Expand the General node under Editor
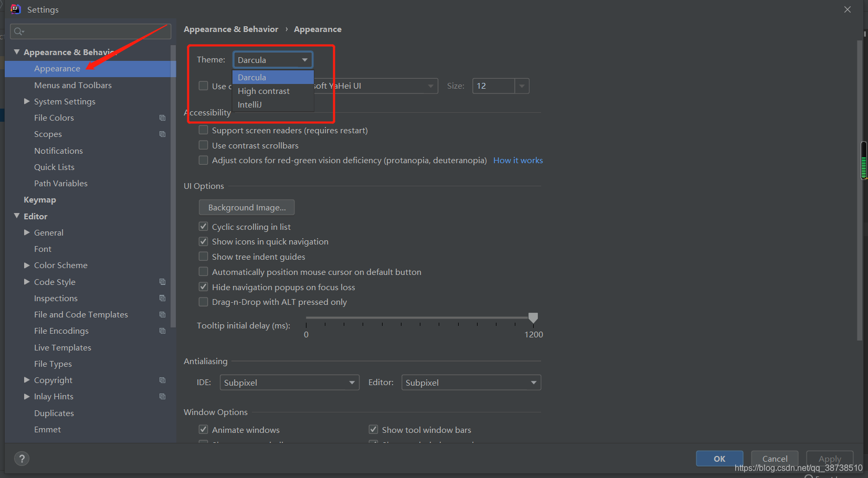This screenshot has height=478, width=868. click(x=27, y=232)
